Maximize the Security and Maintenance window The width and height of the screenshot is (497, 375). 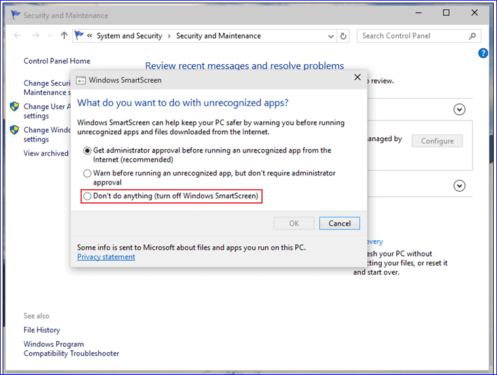tap(446, 13)
